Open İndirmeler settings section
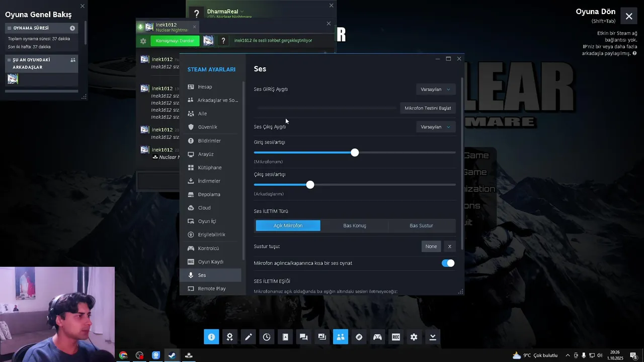Viewport: 644px width, 362px height. 211,181
